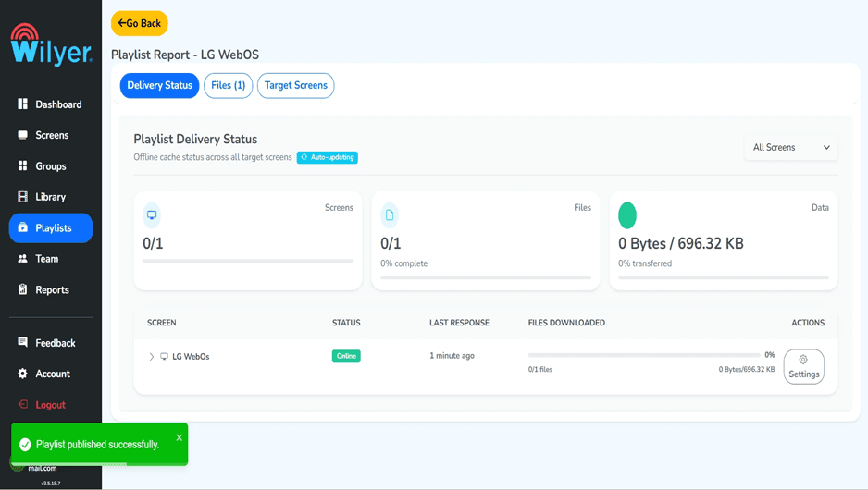
Task: Open the Files (1) tab
Action: pyautogui.click(x=228, y=85)
